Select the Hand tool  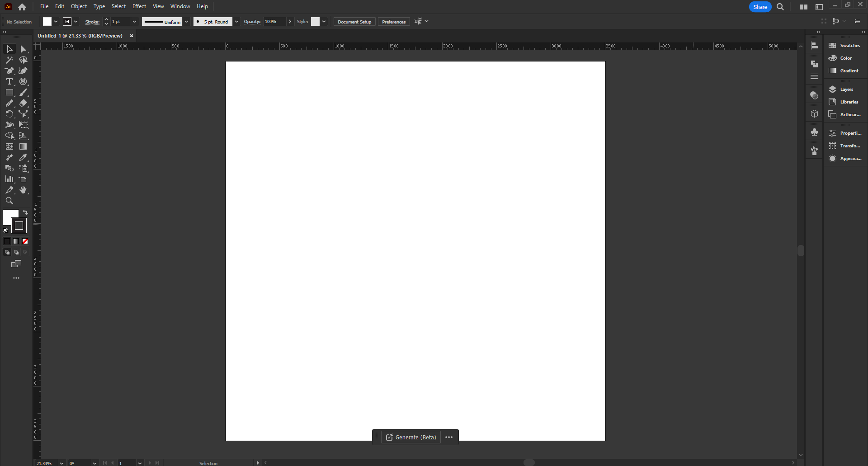23,190
